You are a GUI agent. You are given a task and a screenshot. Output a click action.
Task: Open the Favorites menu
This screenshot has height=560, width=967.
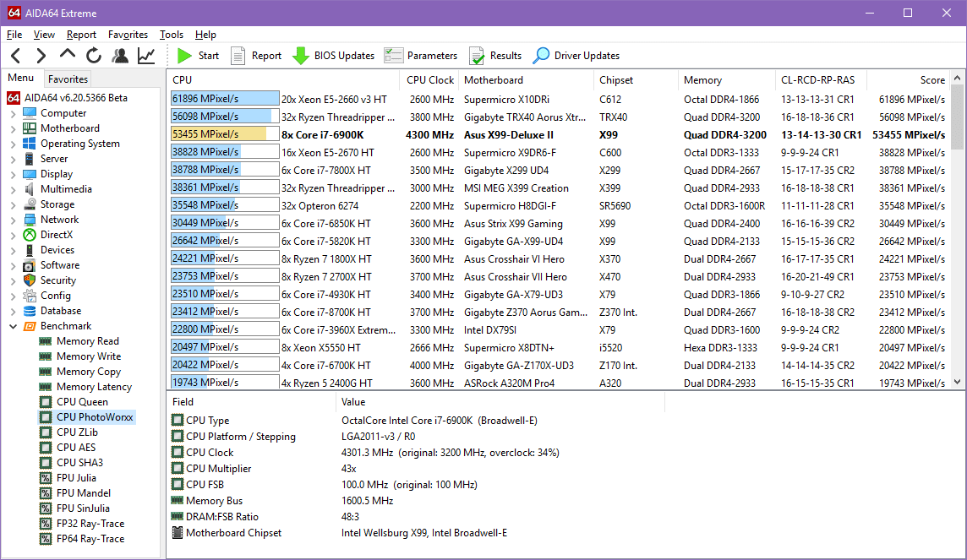click(x=128, y=35)
